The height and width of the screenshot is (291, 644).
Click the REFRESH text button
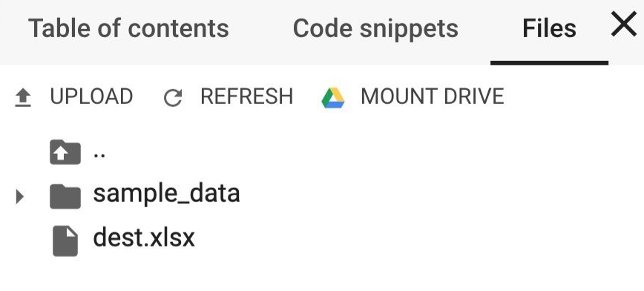pyautogui.click(x=247, y=97)
